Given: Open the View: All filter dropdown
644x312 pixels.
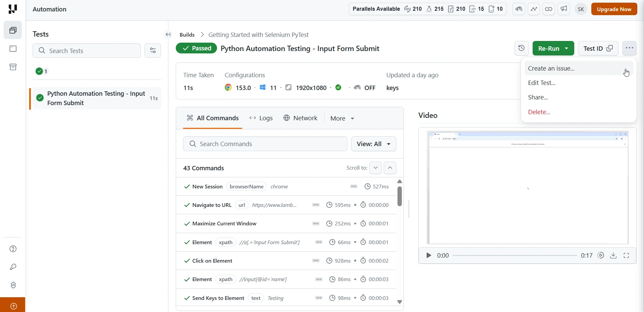Looking at the screenshot, I should (374, 144).
